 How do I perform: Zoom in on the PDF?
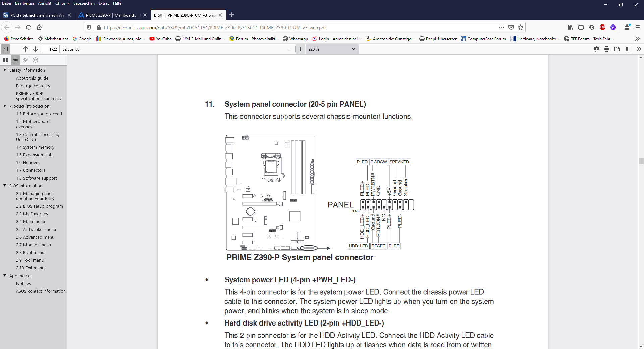coord(300,49)
